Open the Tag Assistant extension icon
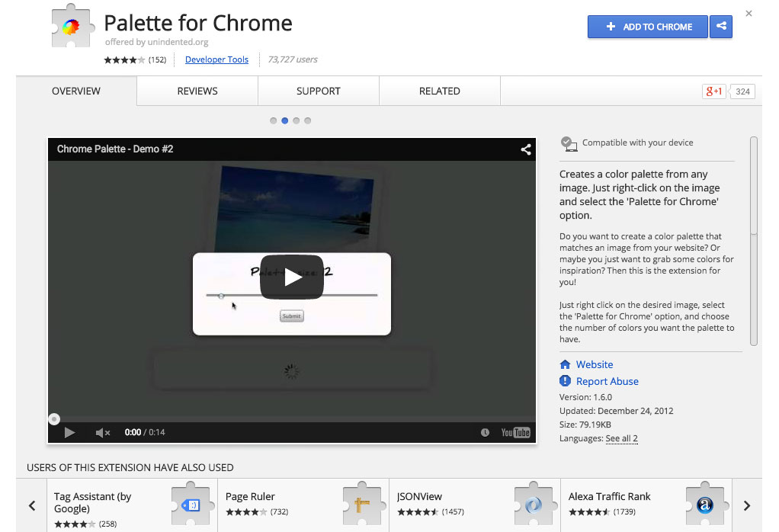 [191, 504]
